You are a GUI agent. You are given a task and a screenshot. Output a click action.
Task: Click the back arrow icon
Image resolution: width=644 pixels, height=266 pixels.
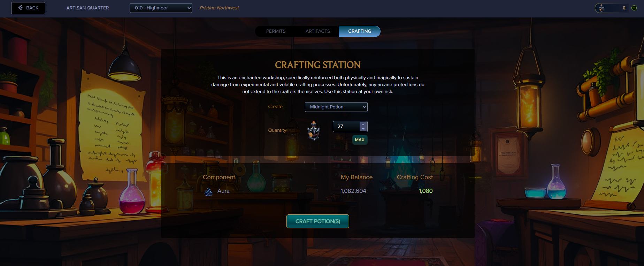21,8
